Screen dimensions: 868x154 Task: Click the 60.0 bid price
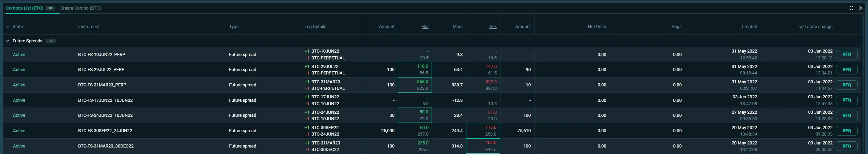pyautogui.click(x=424, y=128)
